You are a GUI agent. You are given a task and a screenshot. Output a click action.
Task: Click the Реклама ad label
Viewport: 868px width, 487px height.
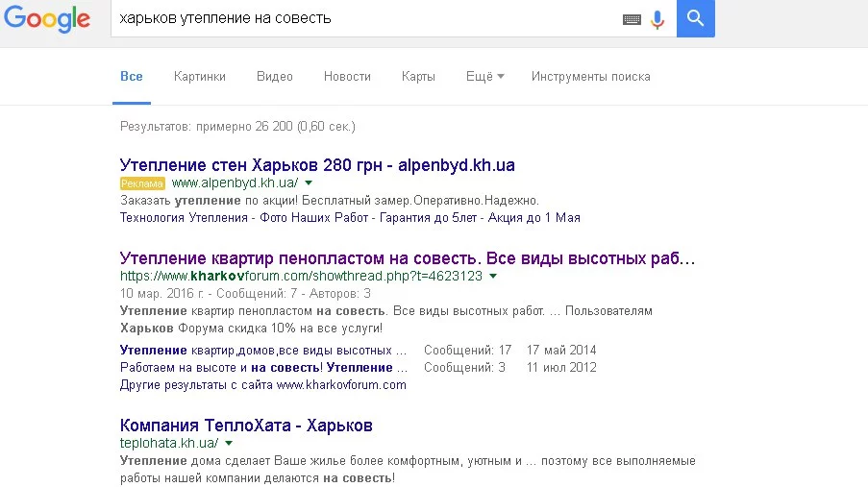pyautogui.click(x=142, y=183)
